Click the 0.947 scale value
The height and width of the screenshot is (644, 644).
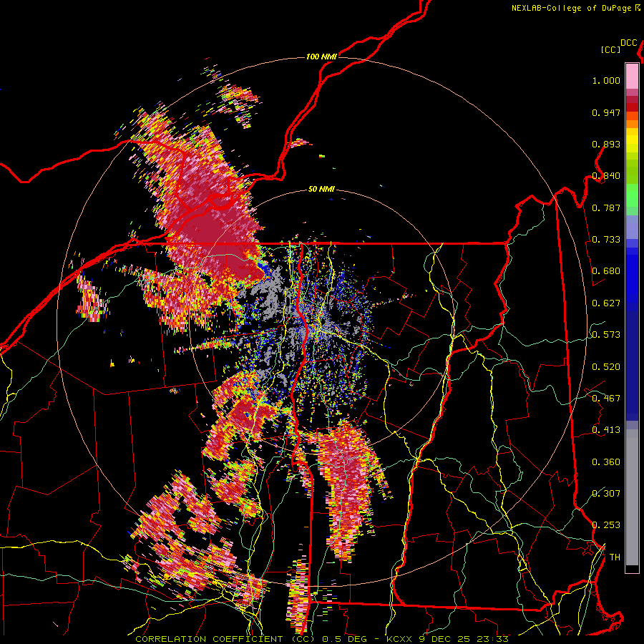(606, 112)
